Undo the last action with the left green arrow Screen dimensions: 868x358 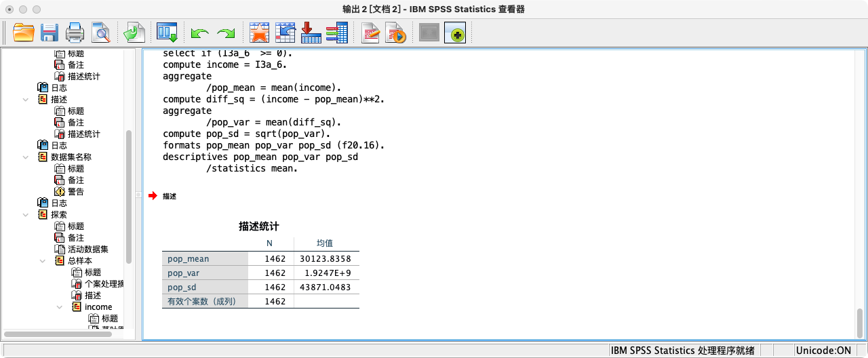200,33
